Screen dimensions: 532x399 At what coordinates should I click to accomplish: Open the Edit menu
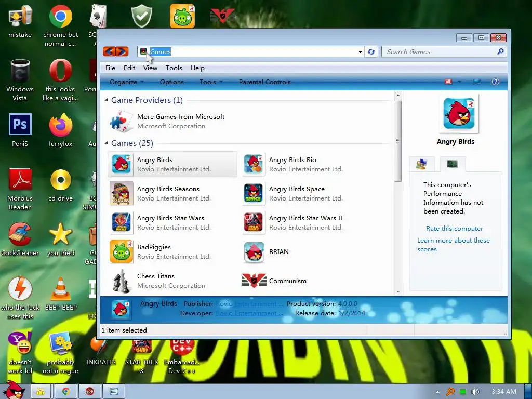point(129,68)
